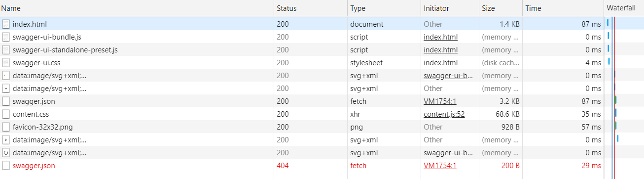
Task: Click the file icon beside favicon-32x32.png
Action: (x=6, y=127)
